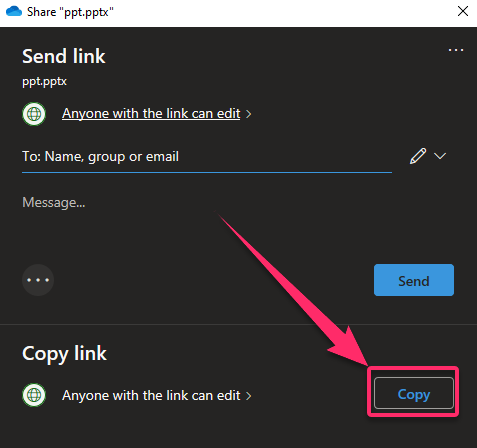The width and height of the screenshot is (477, 448).
Task: Close the Share ppt.pptx dialog
Action: pos(463,11)
